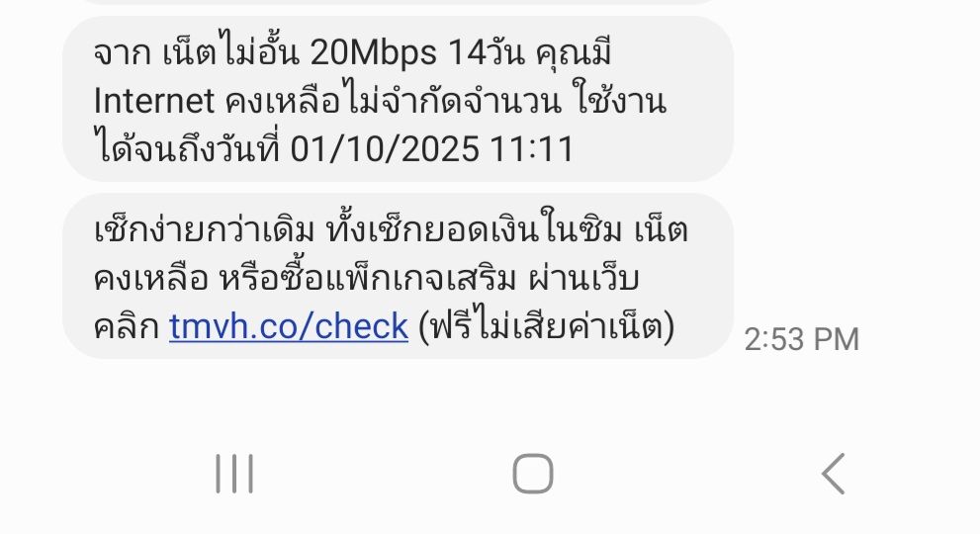Tap the text เน็ตไม่อั้น in the first message
This screenshot has height=534, width=980.
[230, 52]
